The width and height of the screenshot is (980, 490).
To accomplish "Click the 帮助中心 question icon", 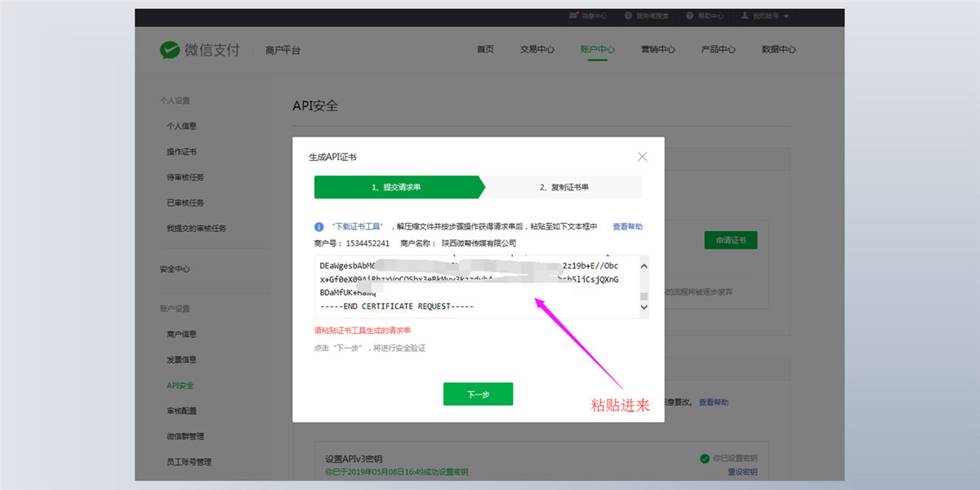I will coord(690,16).
